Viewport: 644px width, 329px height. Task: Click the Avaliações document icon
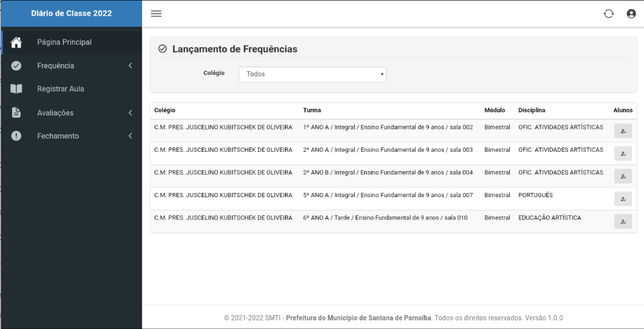[x=16, y=112]
